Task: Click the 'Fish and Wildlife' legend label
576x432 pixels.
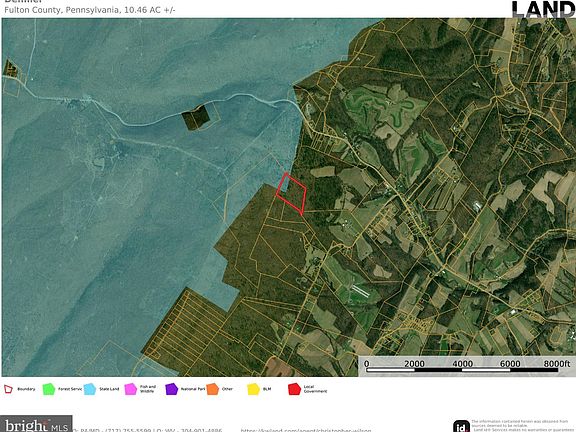Action: (148, 389)
